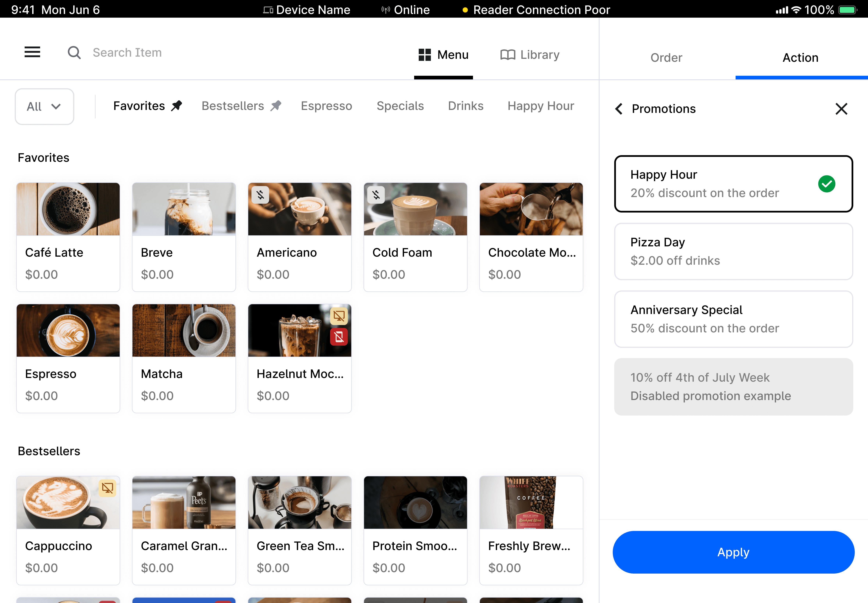
Task: Select the Pizza Day promotion
Action: [x=733, y=251]
